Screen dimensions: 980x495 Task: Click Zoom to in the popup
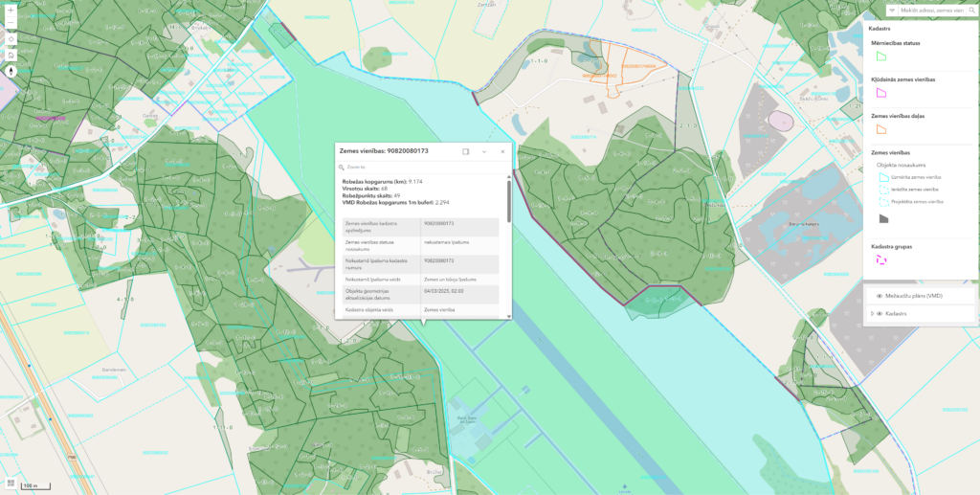coord(354,167)
